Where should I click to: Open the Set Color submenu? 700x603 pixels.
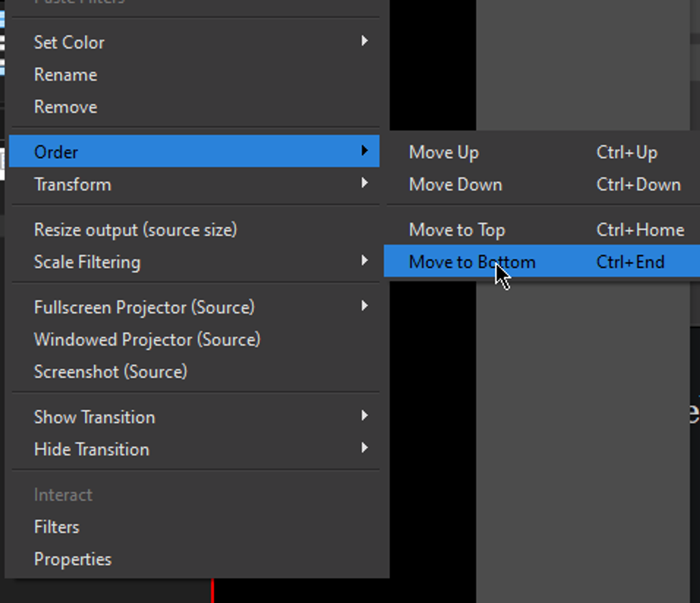194,42
